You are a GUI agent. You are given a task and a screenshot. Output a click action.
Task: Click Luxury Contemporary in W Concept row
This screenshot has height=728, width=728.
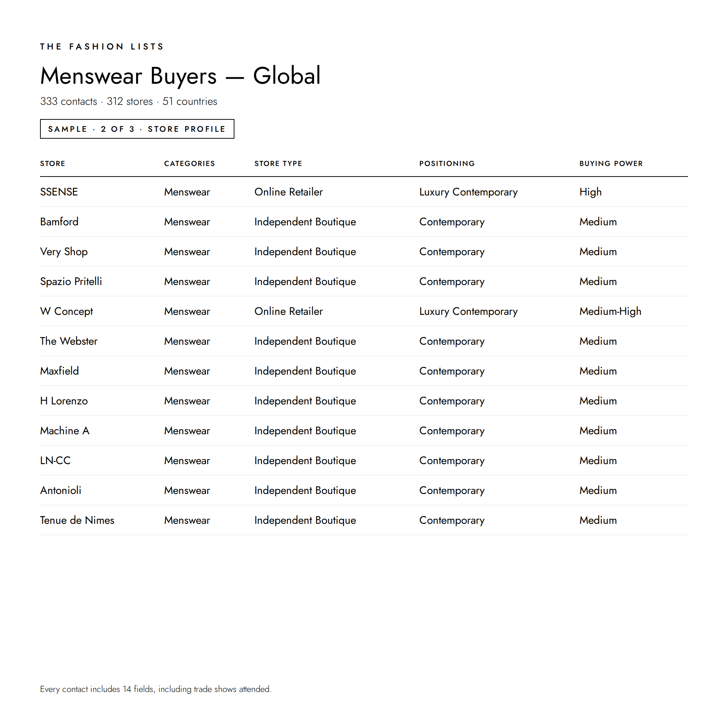[x=468, y=312]
